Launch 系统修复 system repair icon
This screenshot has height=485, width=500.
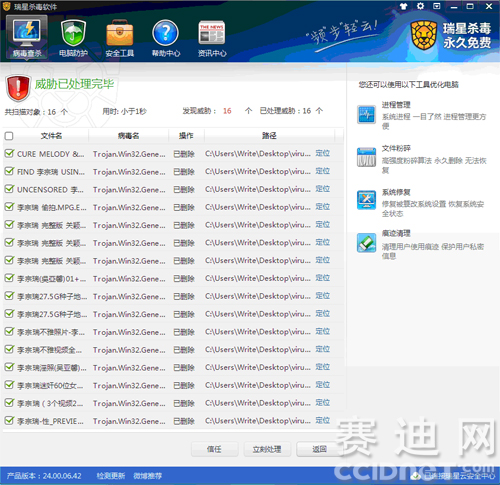pos(366,200)
